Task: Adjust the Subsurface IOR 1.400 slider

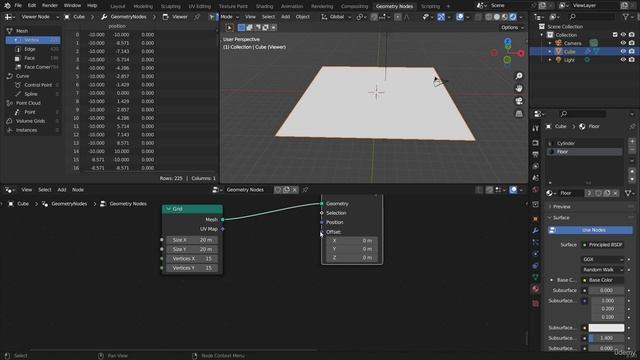Action: [x=606, y=338]
